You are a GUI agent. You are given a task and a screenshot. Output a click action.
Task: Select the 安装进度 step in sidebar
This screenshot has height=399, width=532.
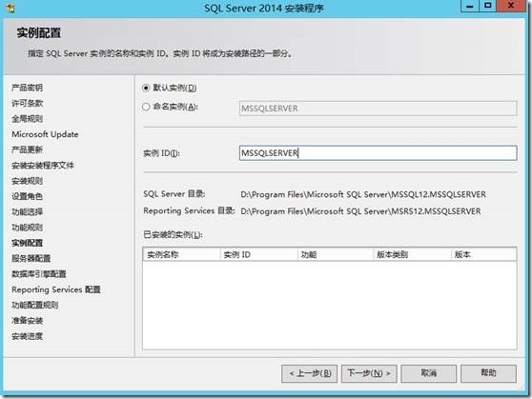click(x=27, y=336)
